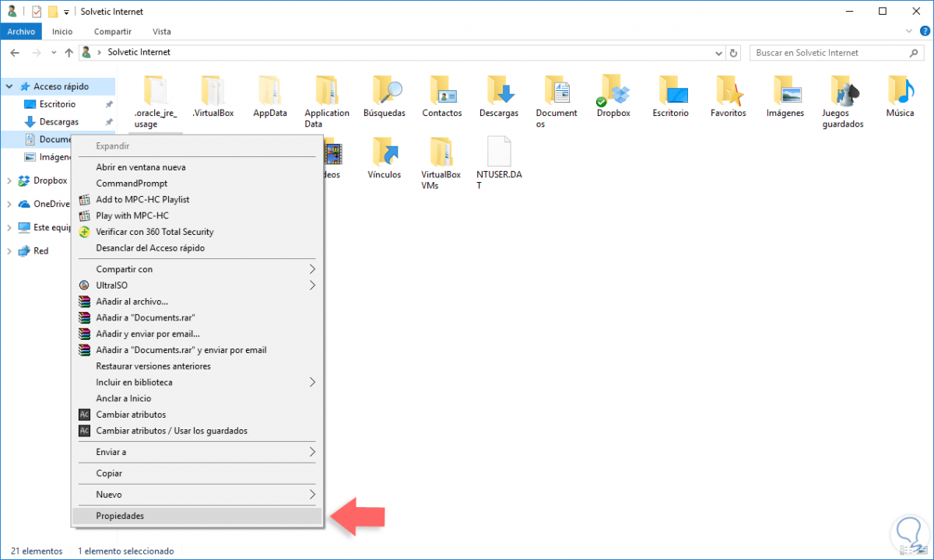Image resolution: width=934 pixels, height=560 pixels.
Task: Choose Añadir a "Documents.rar"
Action: pos(197,317)
